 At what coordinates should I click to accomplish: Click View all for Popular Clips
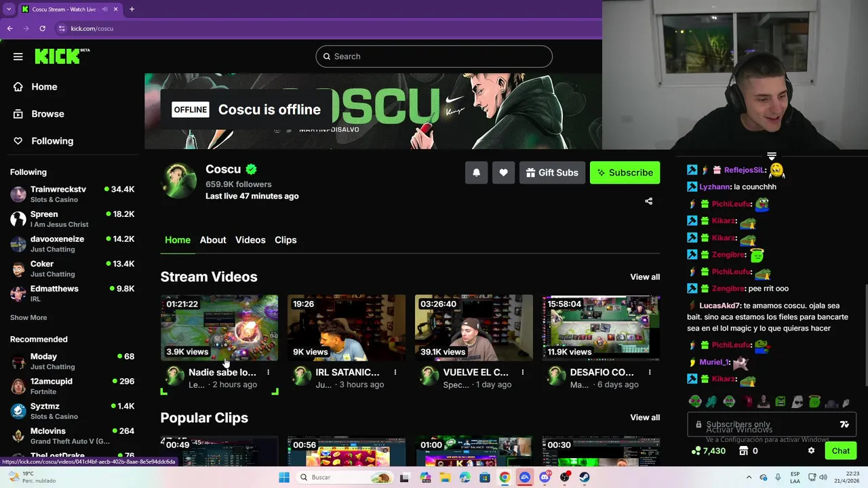pos(645,418)
